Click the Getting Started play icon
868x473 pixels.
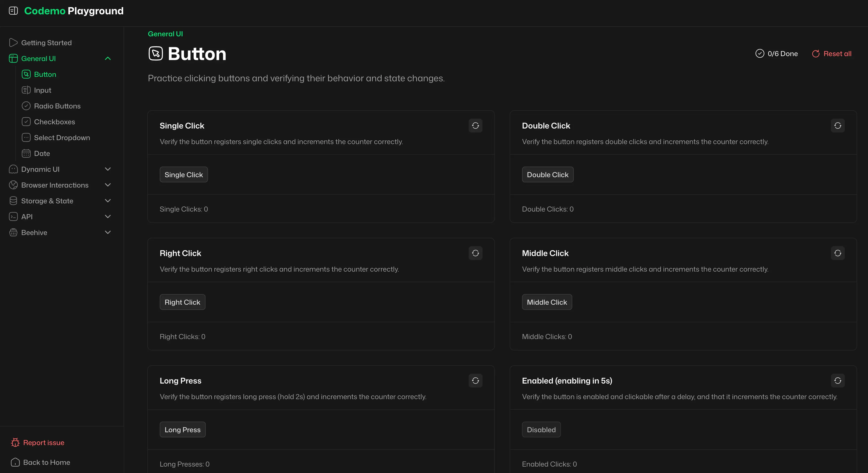pyautogui.click(x=13, y=43)
